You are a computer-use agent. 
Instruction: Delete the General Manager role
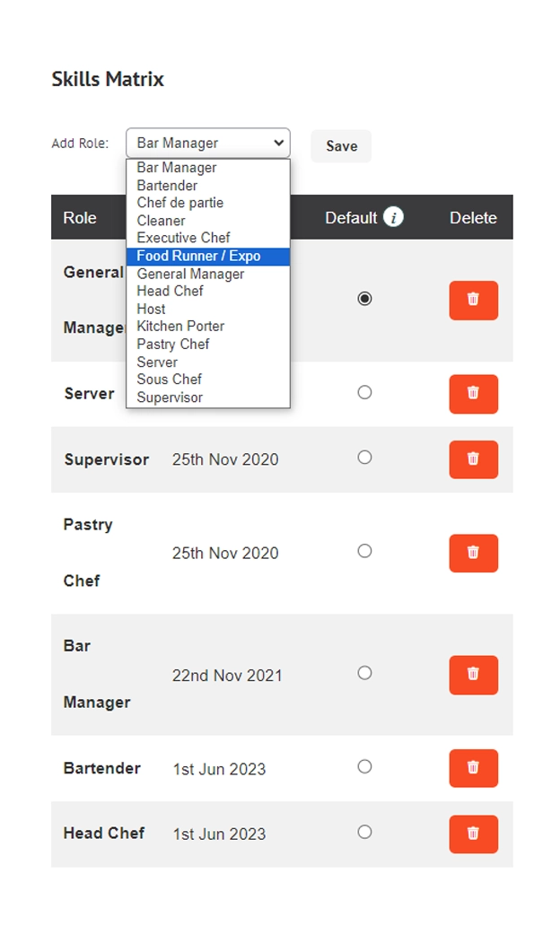click(x=473, y=300)
